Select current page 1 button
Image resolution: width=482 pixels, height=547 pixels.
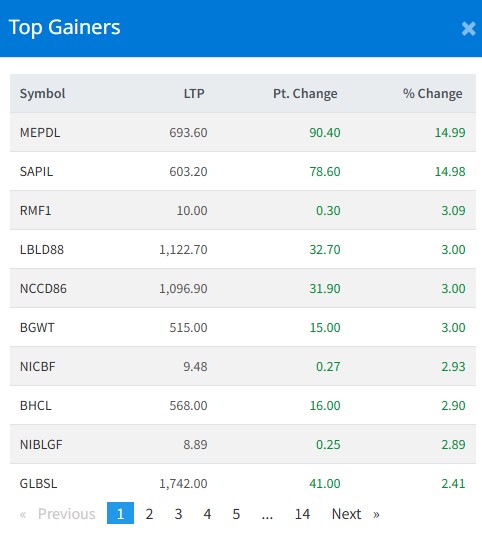120,513
